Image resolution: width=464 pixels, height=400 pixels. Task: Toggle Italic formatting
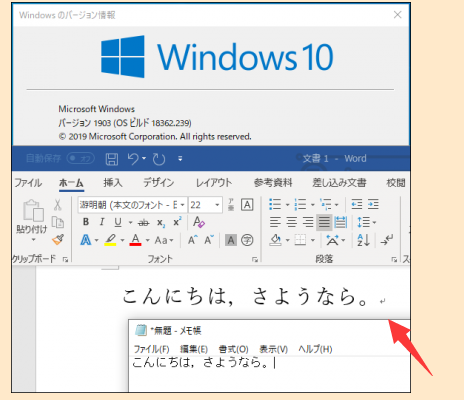coord(102,222)
